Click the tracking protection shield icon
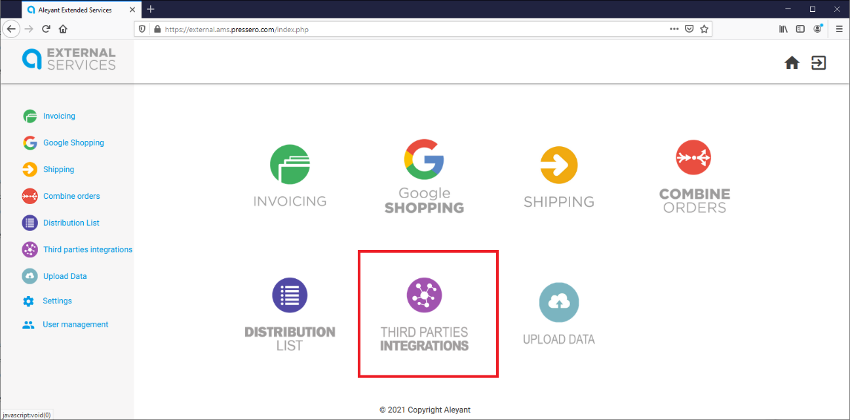The image size is (850, 420). click(143, 29)
